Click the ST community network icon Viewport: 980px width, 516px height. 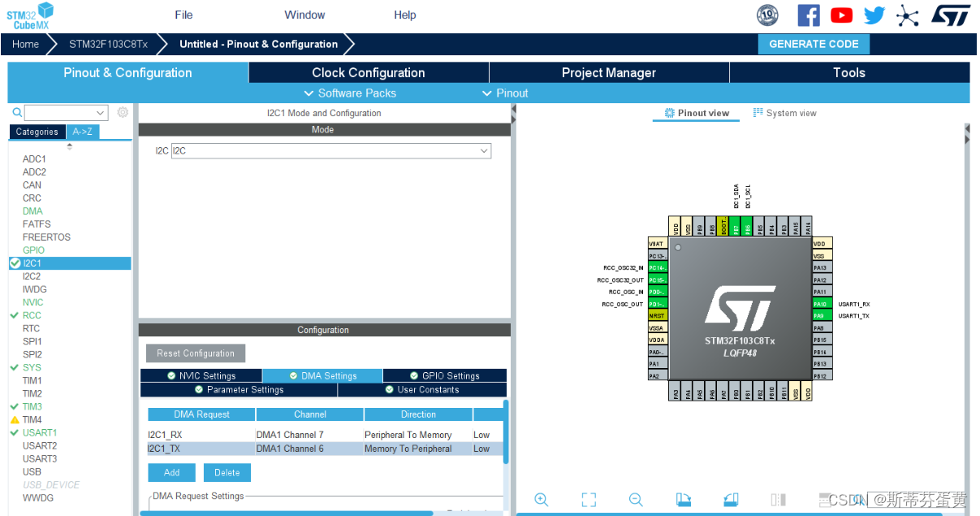coord(908,15)
